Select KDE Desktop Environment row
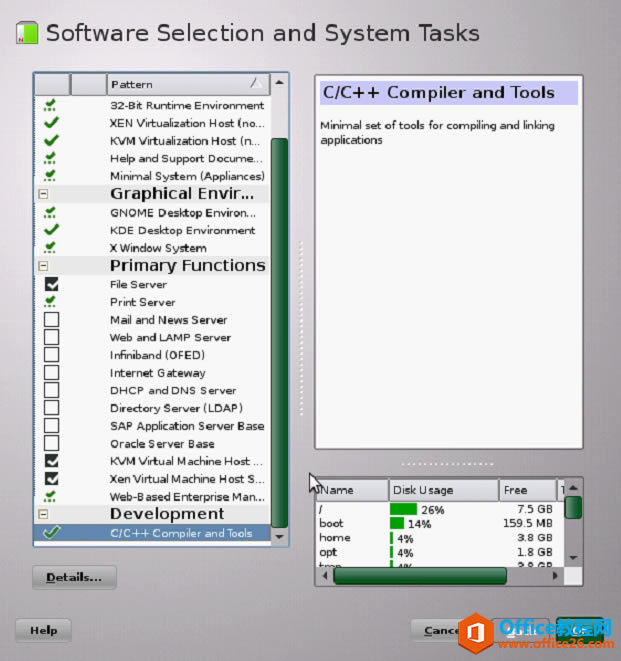Screen dimensions: 621x661 (152, 230)
